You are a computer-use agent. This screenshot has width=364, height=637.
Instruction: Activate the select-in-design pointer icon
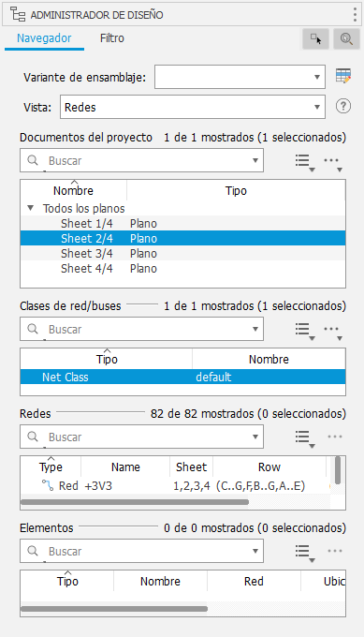pyautogui.click(x=315, y=39)
